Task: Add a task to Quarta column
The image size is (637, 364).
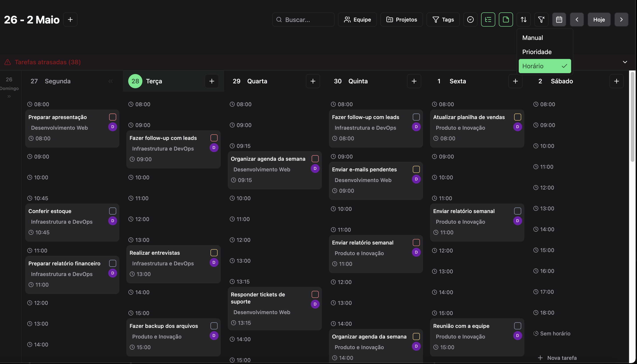Action: point(313,81)
